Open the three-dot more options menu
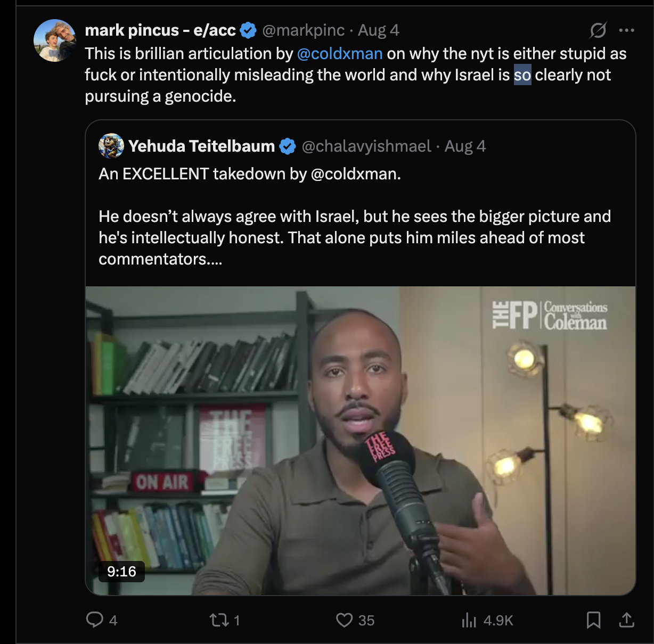Image resolution: width=654 pixels, height=644 pixels. (627, 30)
